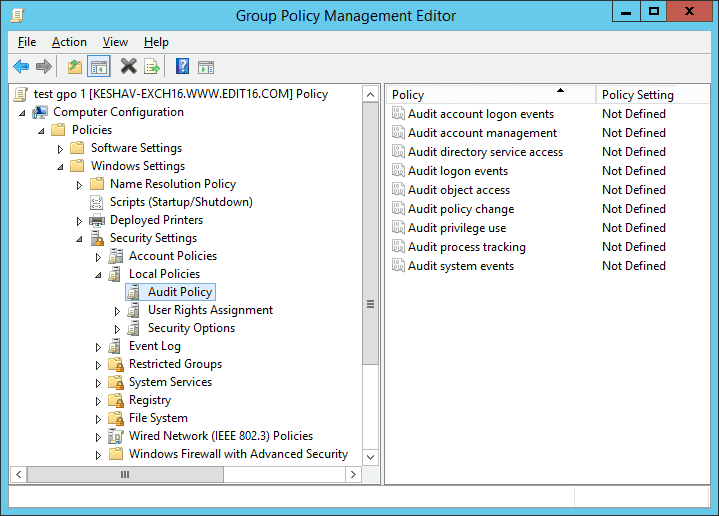The height and width of the screenshot is (516, 719).
Task: Click the Account Policies node icon
Action: point(116,256)
